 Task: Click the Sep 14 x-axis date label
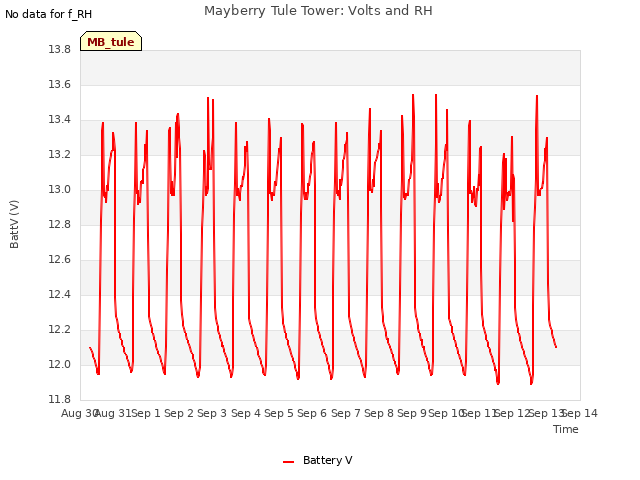(581, 413)
